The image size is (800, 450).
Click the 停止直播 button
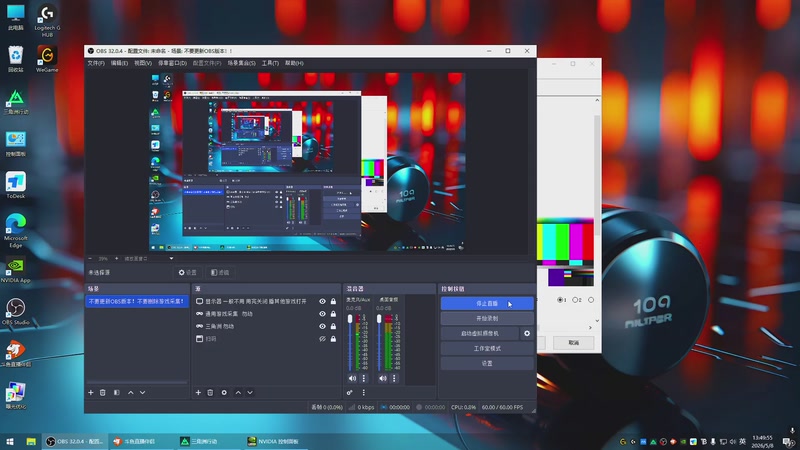pyautogui.click(x=487, y=303)
